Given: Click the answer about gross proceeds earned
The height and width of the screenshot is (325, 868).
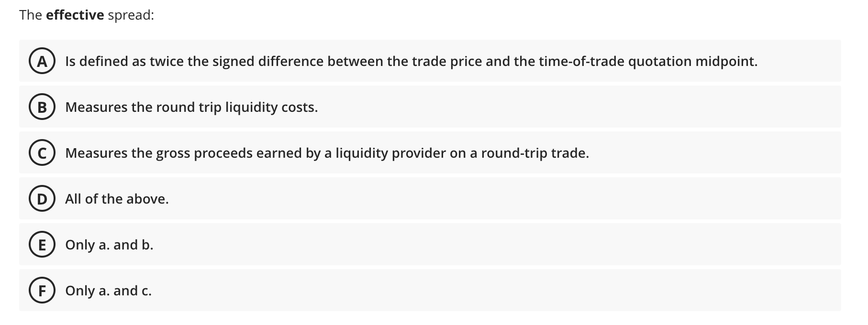Looking at the screenshot, I should click(x=326, y=153).
